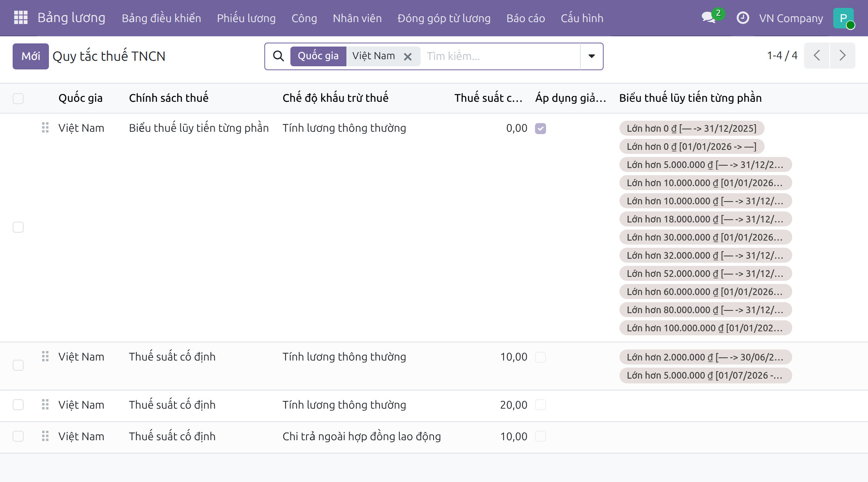868x482 pixels.
Task: Open the Chi trả ngoài hợp đồng lao động cell
Action: coord(362,436)
